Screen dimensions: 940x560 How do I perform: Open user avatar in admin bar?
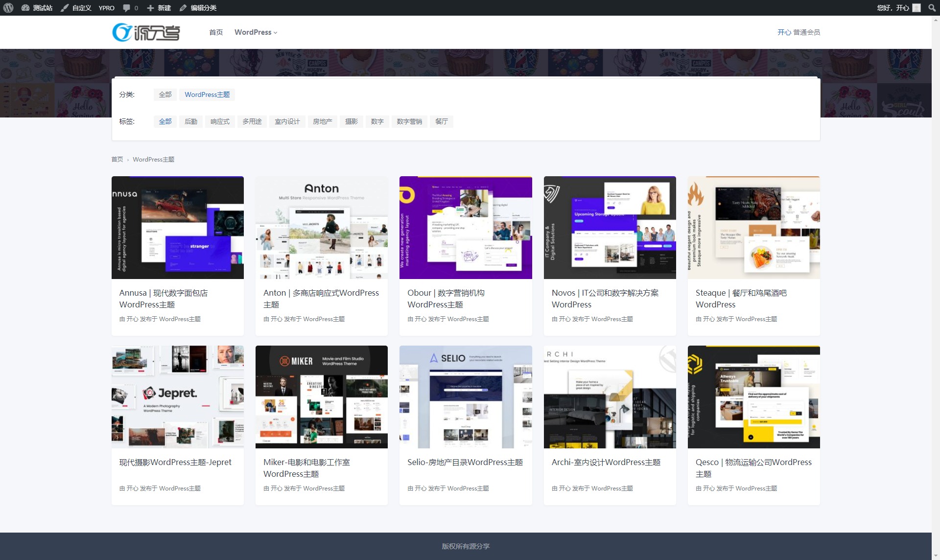point(916,8)
